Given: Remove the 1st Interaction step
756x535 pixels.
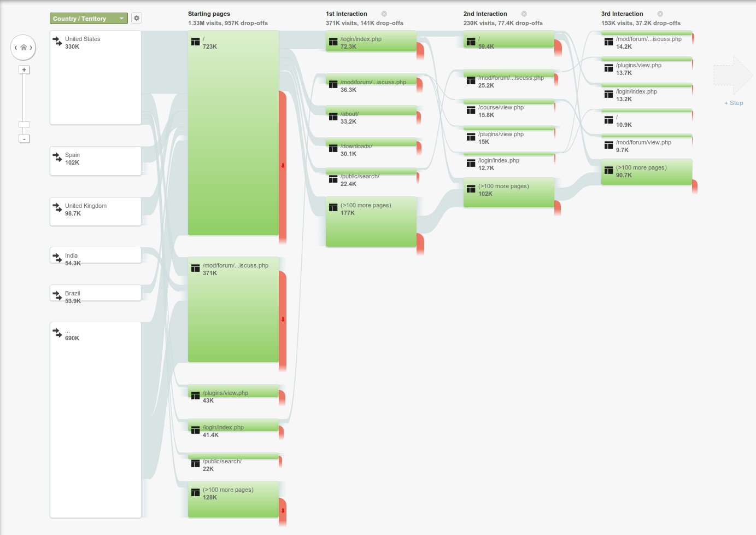Looking at the screenshot, I should [x=384, y=14].
